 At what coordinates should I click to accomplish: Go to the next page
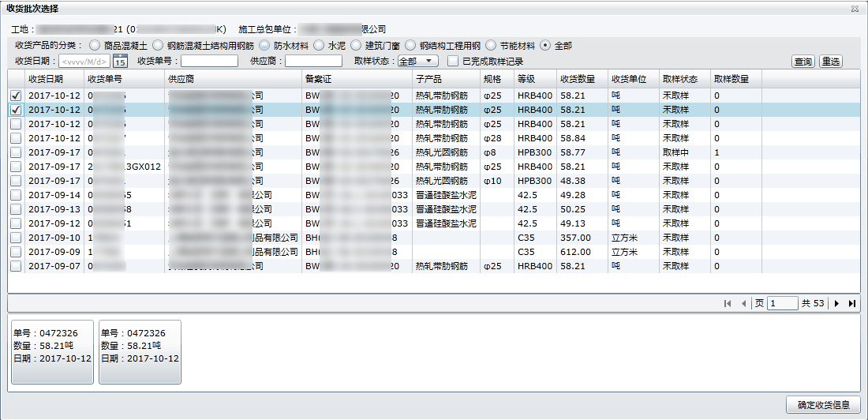click(836, 304)
